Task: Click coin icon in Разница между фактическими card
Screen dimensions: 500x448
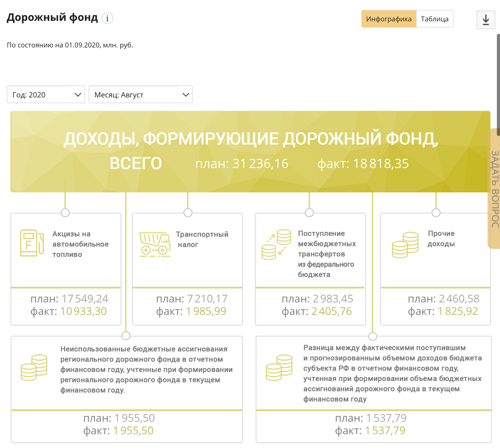Action: coord(279,367)
